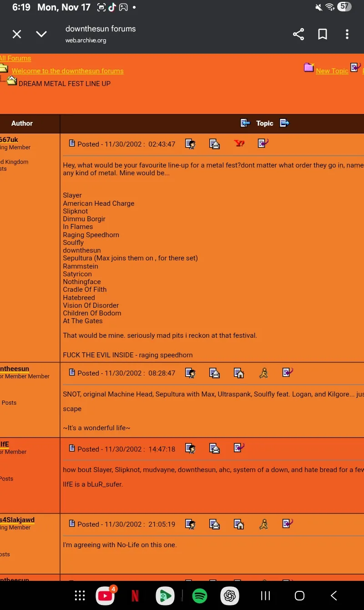View profile icon on the 02:43:47 post
The width and height of the screenshot is (364, 610).
[x=190, y=144]
